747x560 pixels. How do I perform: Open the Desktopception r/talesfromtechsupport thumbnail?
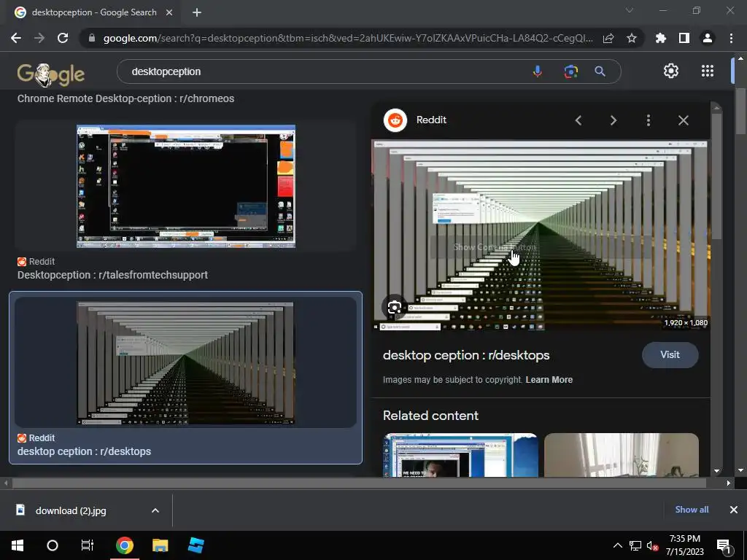pyautogui.click(x=186, y=186)
